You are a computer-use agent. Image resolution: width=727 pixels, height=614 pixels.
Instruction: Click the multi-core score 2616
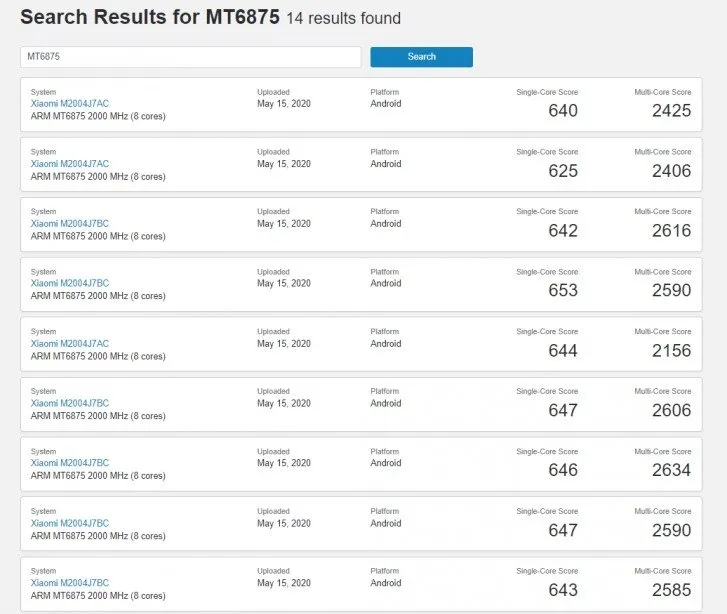[671, 231]
